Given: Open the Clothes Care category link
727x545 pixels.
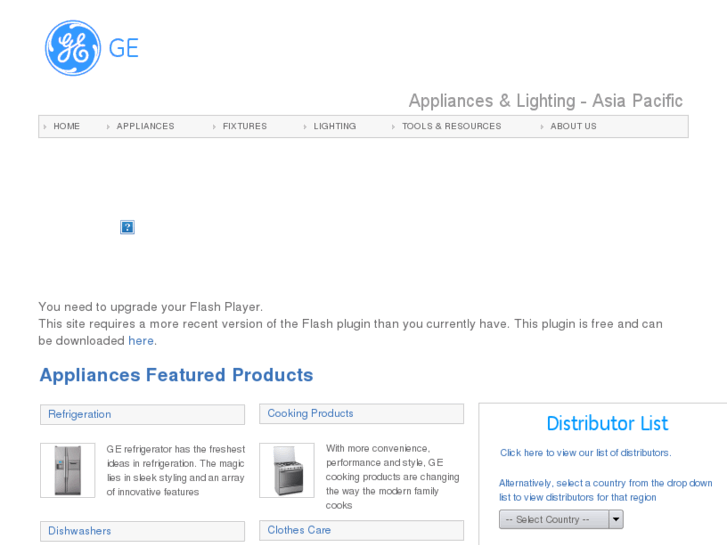Looking at the screenshot, I should point(299,530).
